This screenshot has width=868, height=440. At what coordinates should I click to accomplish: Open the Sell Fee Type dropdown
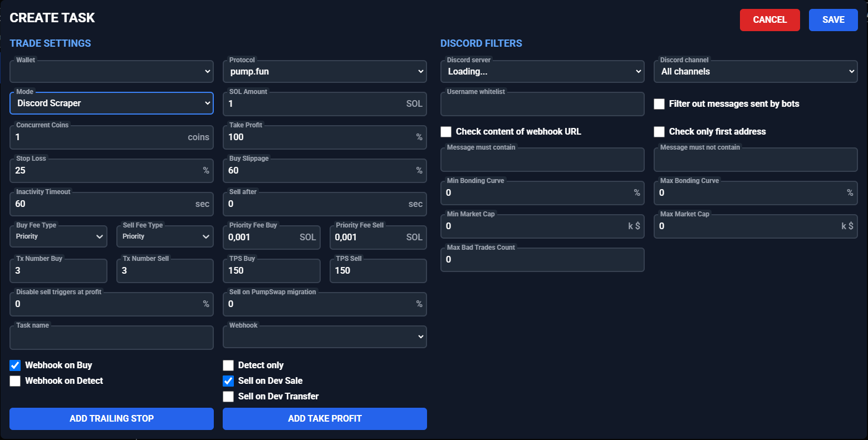click(x=165, y=237)
